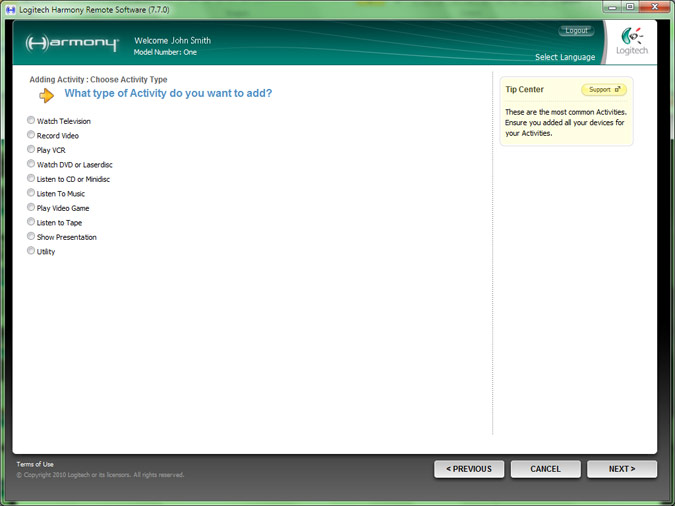675x506 pixels.
Task: Select the Listen to Tape option
Action: [x=31, y=222]
